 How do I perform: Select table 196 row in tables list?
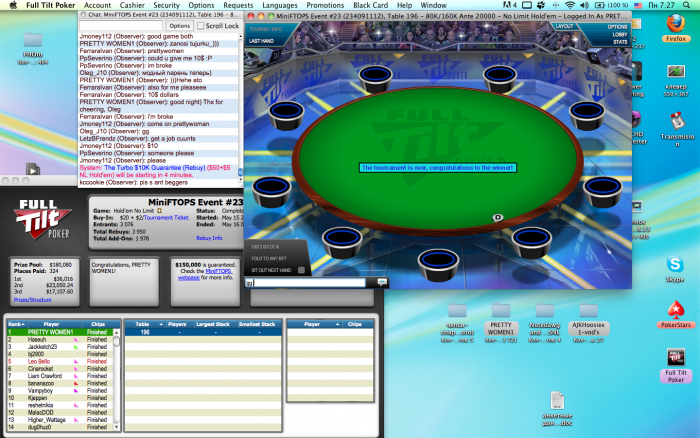(203, 332)
